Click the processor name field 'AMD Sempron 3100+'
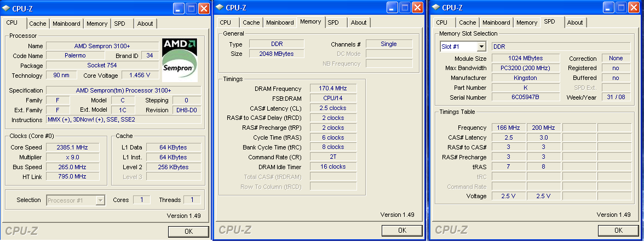The width and height of the screenshot is (644, 242). click(x=102, y=45)
